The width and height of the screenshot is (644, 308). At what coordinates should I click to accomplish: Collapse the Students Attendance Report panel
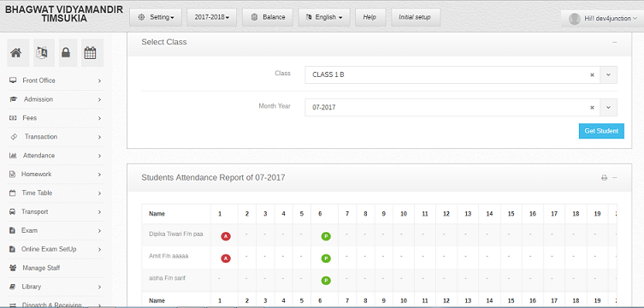614,178
